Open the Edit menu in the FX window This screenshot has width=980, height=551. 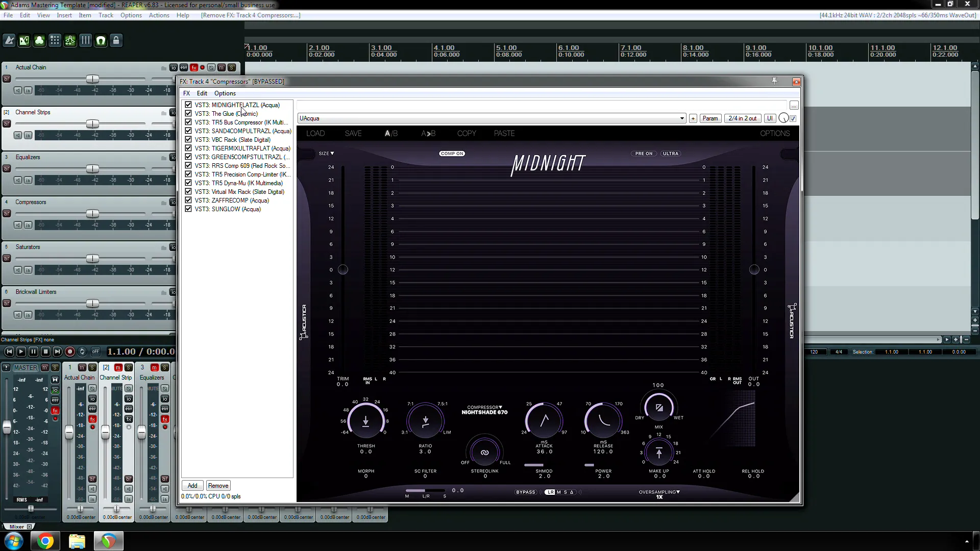202,93
